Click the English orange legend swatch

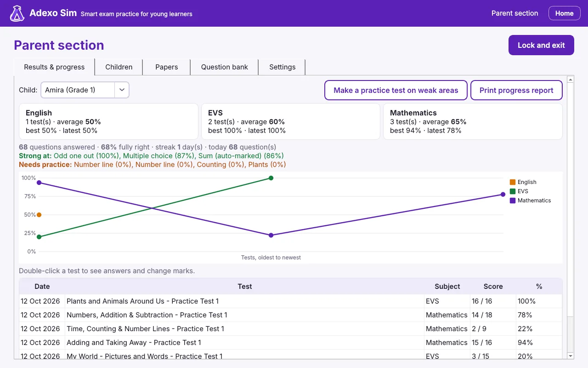pos(513,182)
